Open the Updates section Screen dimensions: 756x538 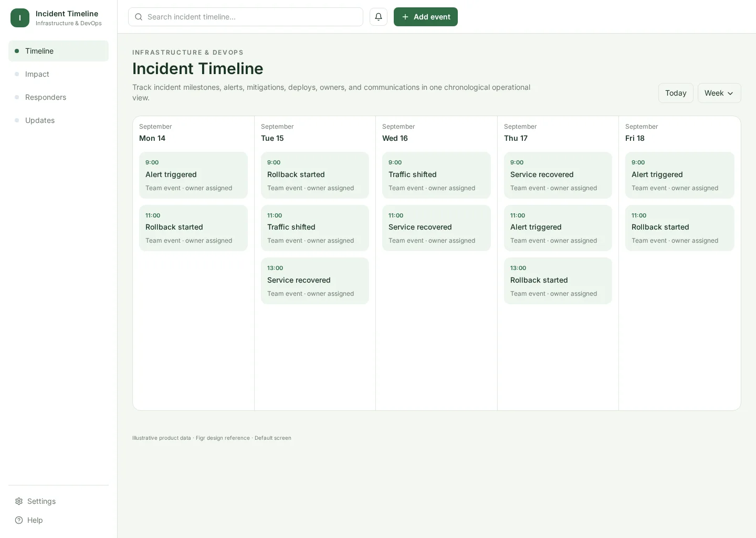(58, 120)
